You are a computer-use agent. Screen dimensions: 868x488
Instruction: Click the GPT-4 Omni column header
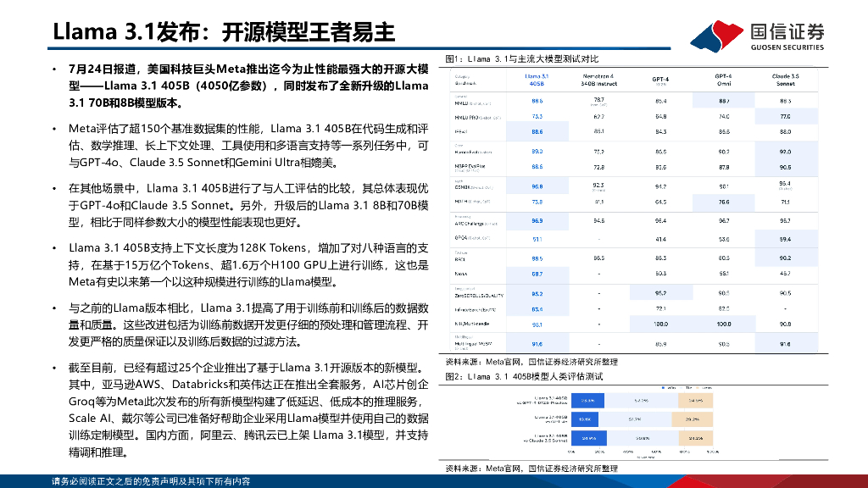(x=723, y=80)
